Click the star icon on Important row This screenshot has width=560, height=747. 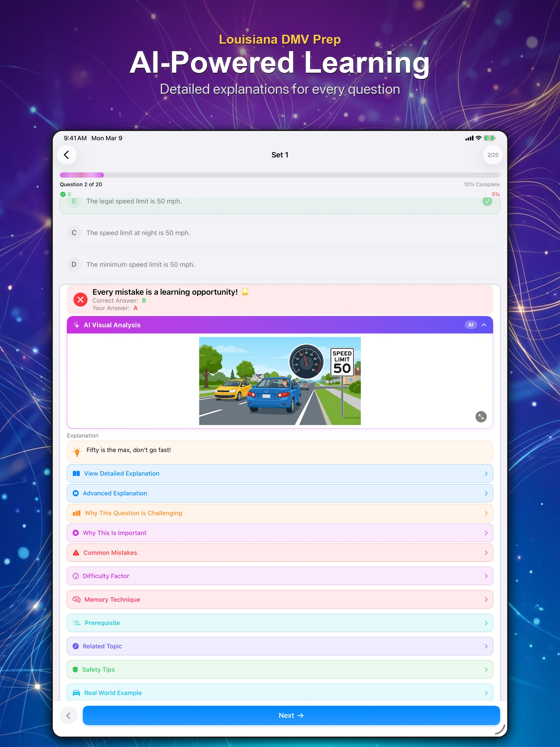click(x=76, y=533)
